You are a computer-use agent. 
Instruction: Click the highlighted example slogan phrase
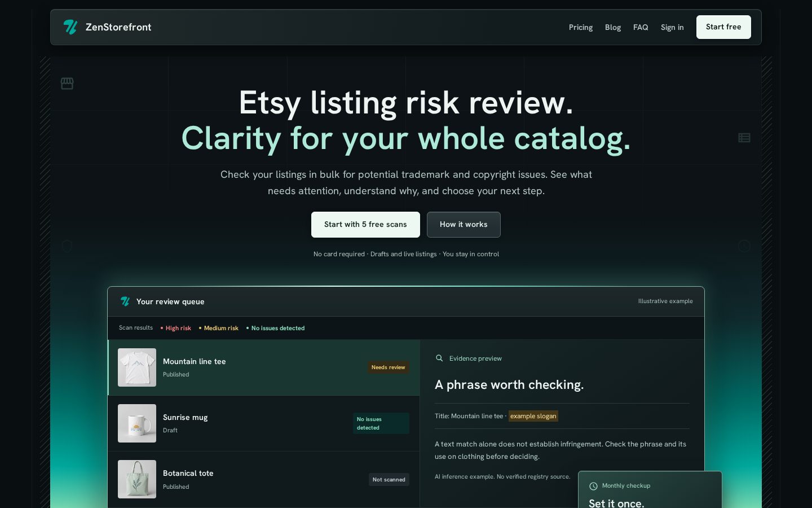tap(533, 416)
